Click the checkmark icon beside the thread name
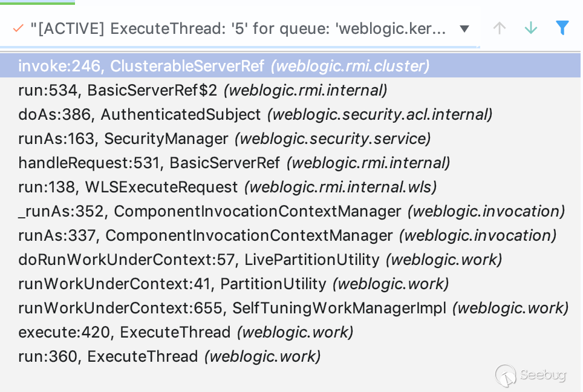 [18, 28]
